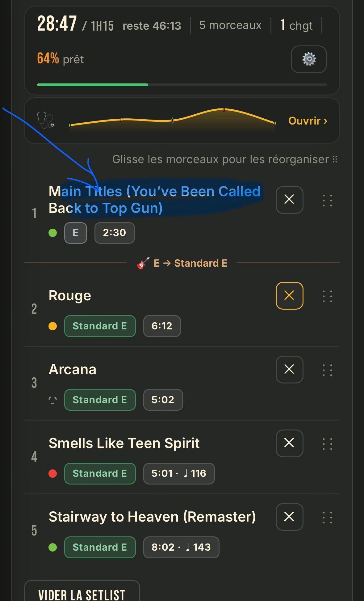
Task: Toggle the green readiness dot on Main Titles
Action: point(53,233)
